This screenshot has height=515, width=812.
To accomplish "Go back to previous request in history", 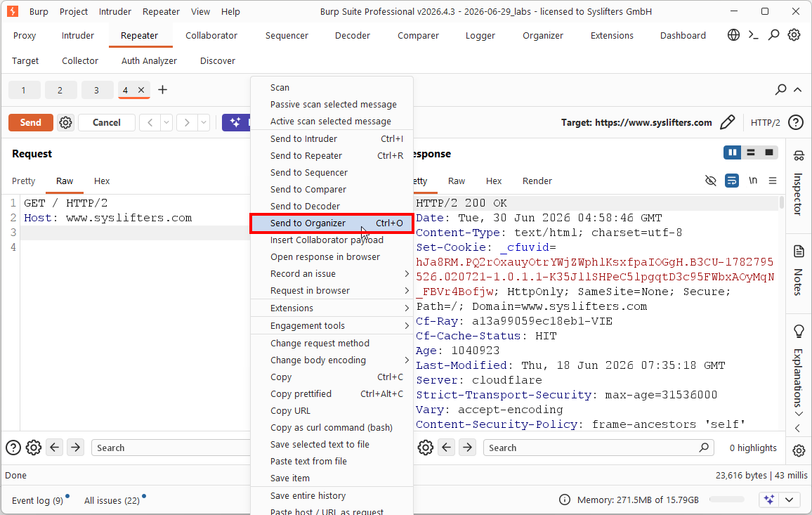I will pyautogui.click(x=150, y=122).
